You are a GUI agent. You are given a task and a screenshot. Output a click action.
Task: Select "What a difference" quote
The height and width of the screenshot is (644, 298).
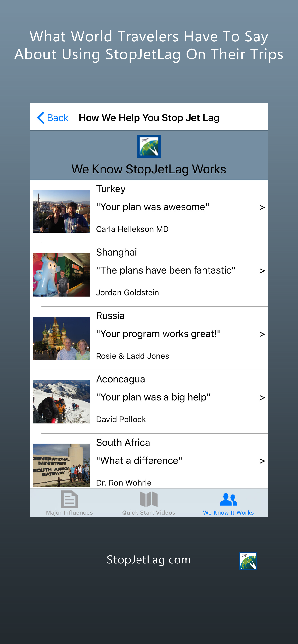pyautogui.click(x=139, y=460)
